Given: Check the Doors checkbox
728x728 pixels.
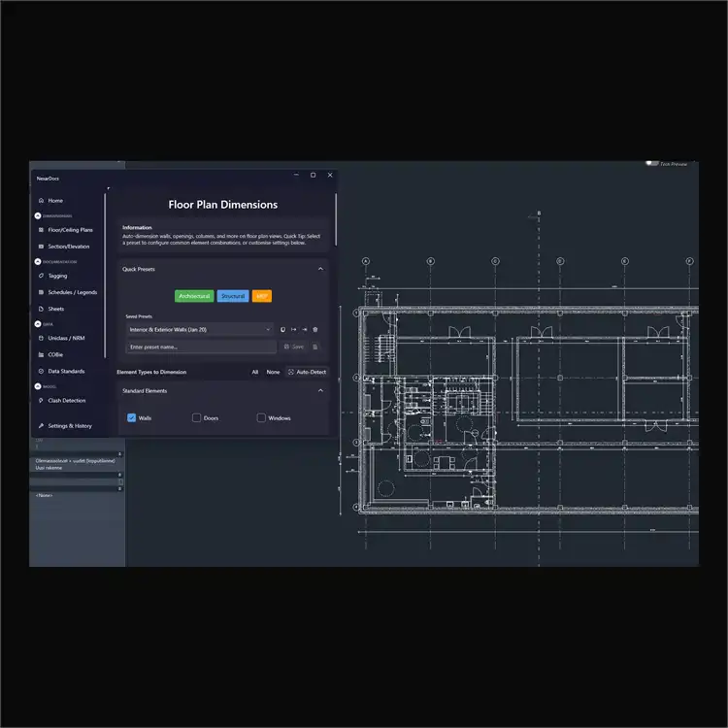Looking at the screenshot, I should pyautogui.click(x=196, y=417).
